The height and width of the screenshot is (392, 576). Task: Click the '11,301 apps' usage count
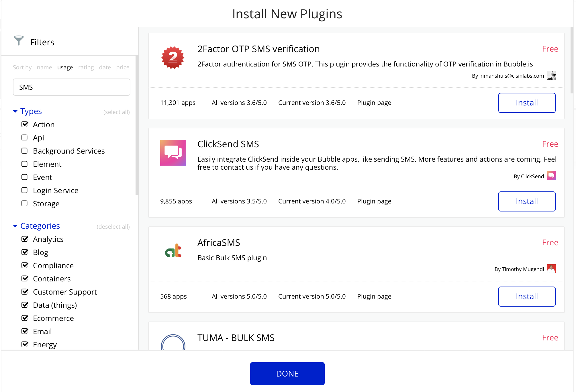178,103
